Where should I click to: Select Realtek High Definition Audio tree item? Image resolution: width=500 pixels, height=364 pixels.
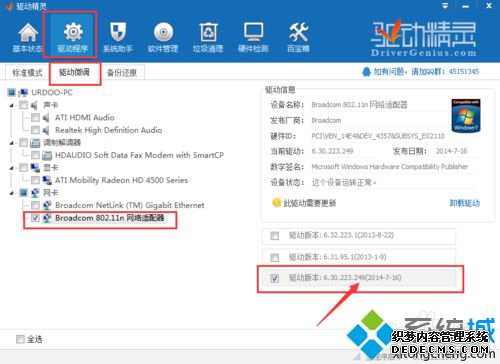[x=109, y=130]
